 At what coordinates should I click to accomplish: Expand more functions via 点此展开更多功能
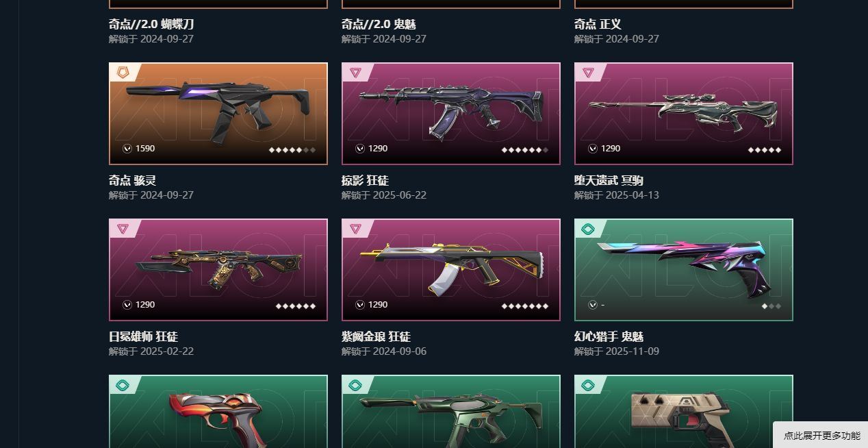tap(821, 435)
